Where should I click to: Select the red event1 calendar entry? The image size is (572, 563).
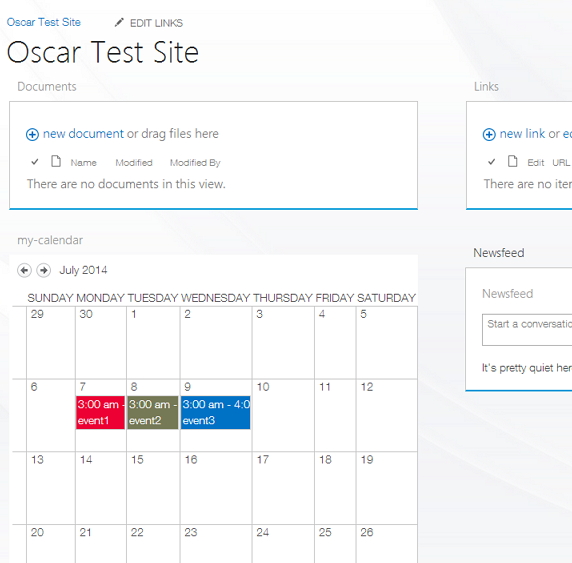[x=100, y=412]
